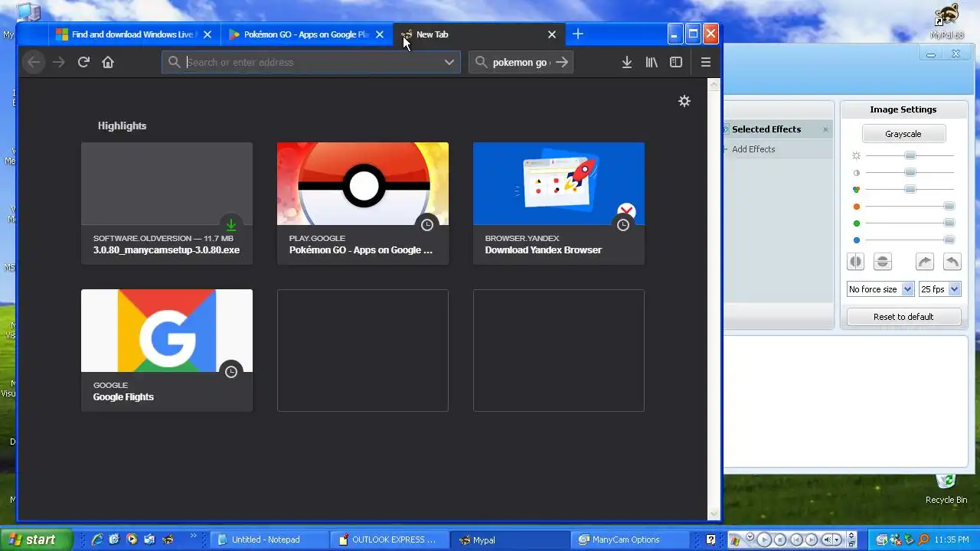Adjust the brightness slider in ManyCam
Image resolution: width=980 pixels, height=551 pixels.
910,155
